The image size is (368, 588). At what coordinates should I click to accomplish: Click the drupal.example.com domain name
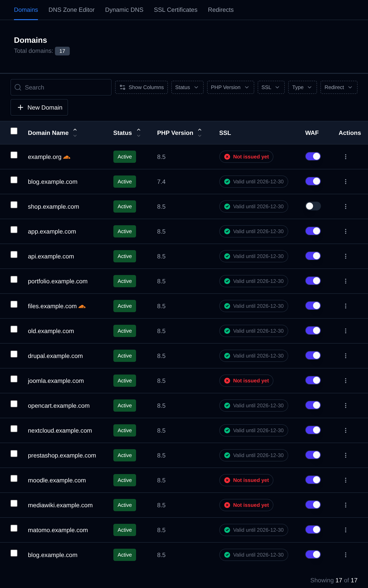click(x=55, y=356)
